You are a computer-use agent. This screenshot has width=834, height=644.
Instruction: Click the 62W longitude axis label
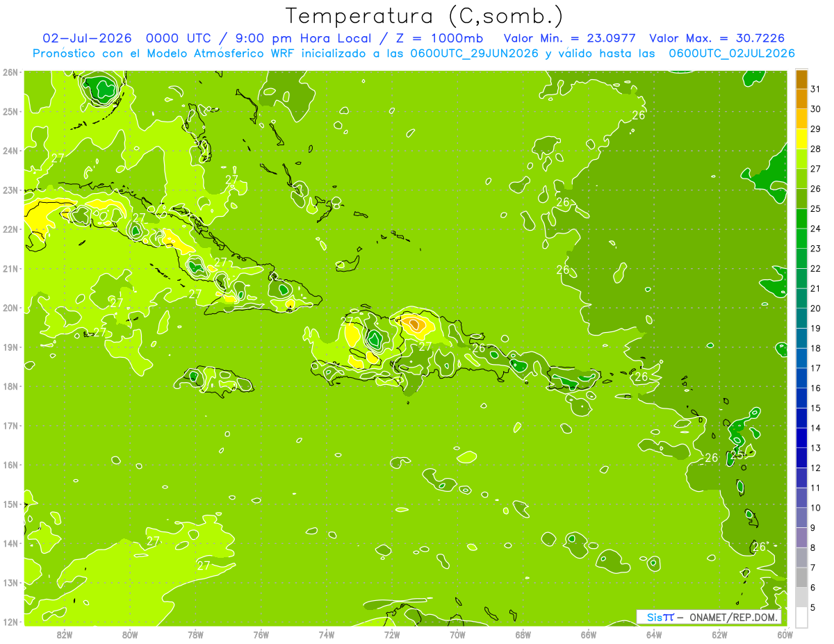719,634
